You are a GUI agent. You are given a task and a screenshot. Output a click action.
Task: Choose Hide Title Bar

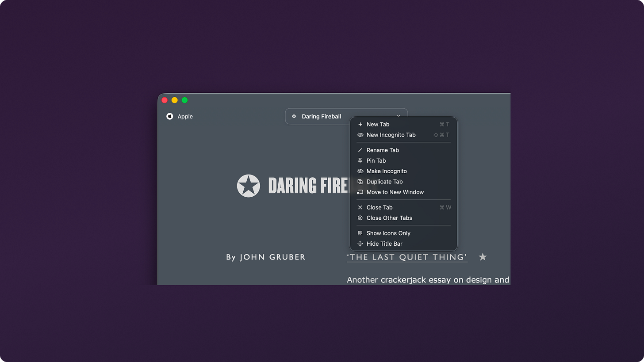pos(403,244)
